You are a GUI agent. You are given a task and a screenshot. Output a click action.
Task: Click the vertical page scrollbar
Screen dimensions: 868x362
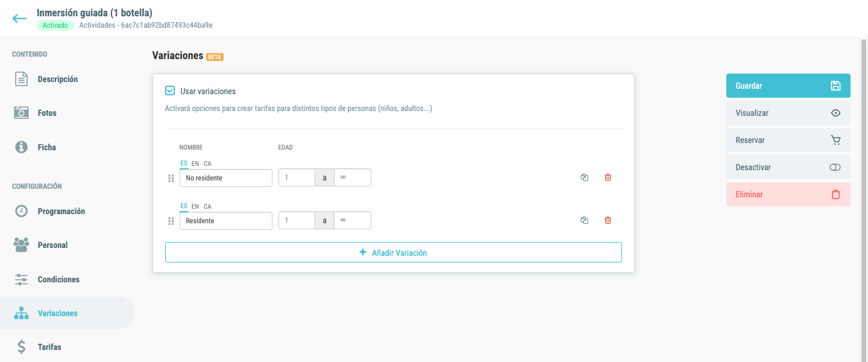(x=864, y=199)
